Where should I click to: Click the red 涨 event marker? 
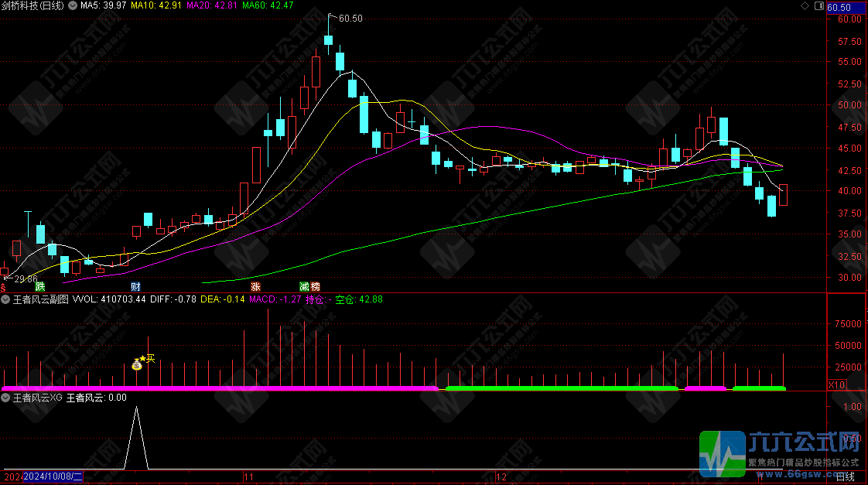(x=255, y=286)
